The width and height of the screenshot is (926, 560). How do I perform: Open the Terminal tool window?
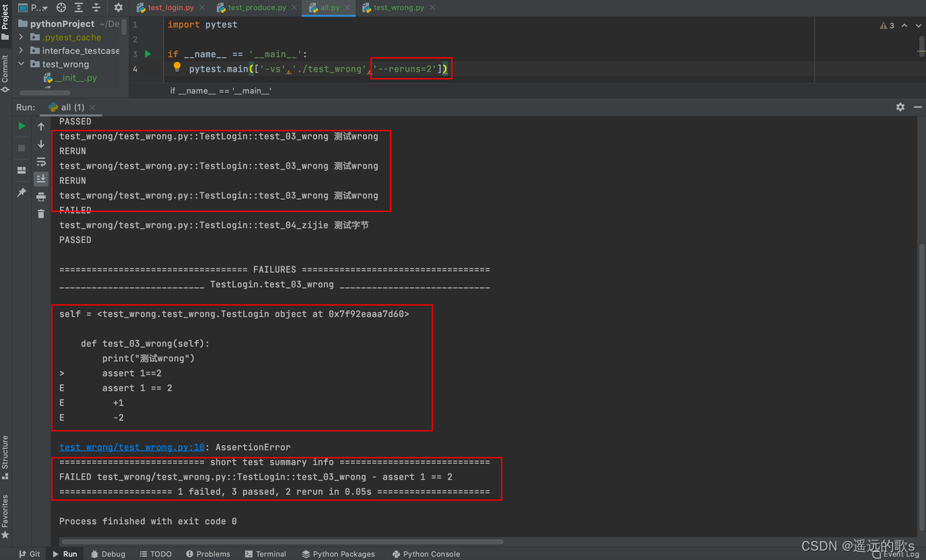point(266,553)
